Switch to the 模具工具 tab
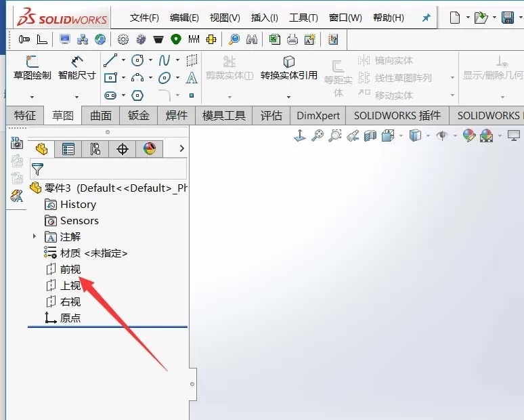The height and width of the screenshot is (420, 524). pyautogui.click(x=224, y=115)
